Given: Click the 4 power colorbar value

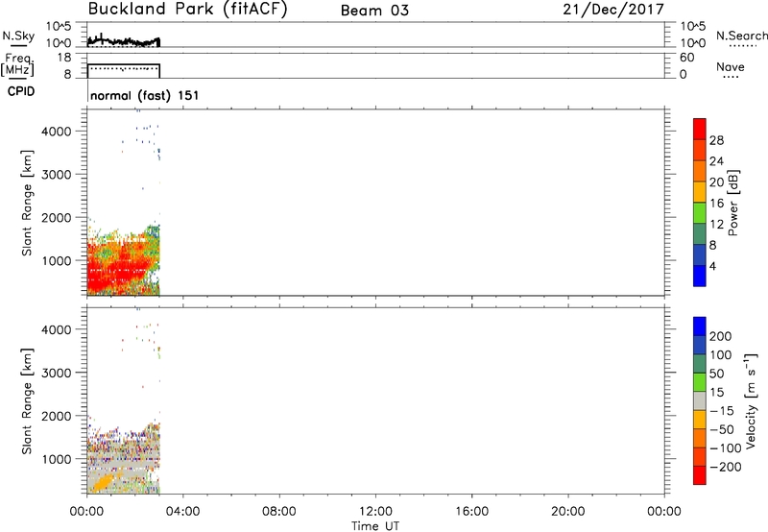Looking at the screenshot, I should pyautogui.click(x=713, y=266).
